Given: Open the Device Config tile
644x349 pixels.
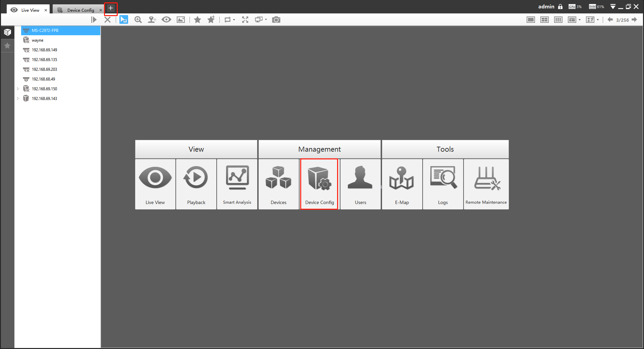Looking at the screenshot, I should (x=319, y=184).
